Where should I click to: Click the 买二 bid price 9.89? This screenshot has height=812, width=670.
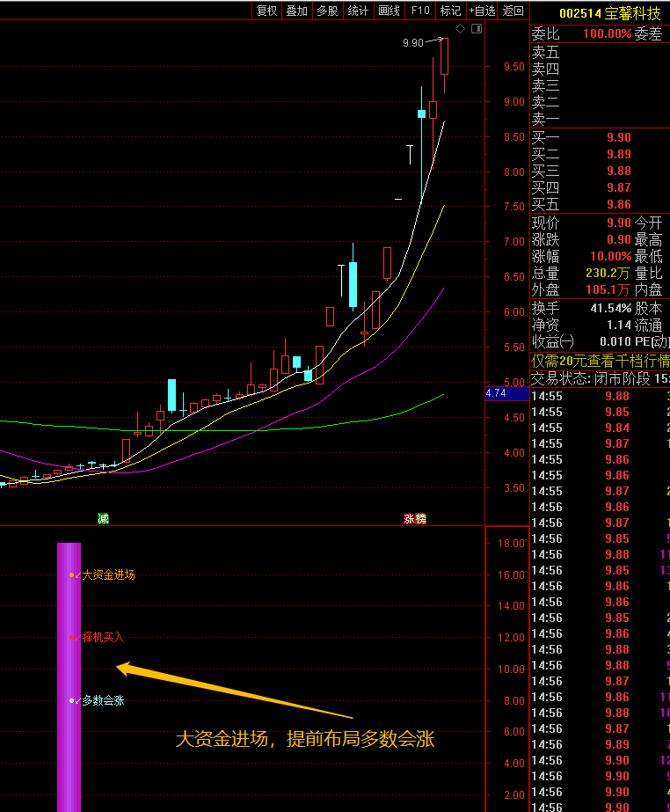pos(619,154)
